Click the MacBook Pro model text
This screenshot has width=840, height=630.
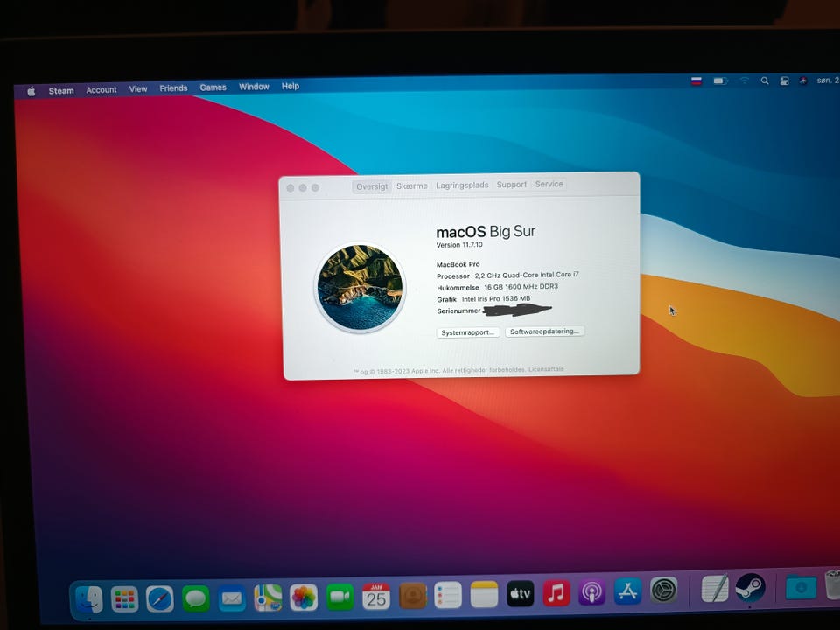pos(458,264)
